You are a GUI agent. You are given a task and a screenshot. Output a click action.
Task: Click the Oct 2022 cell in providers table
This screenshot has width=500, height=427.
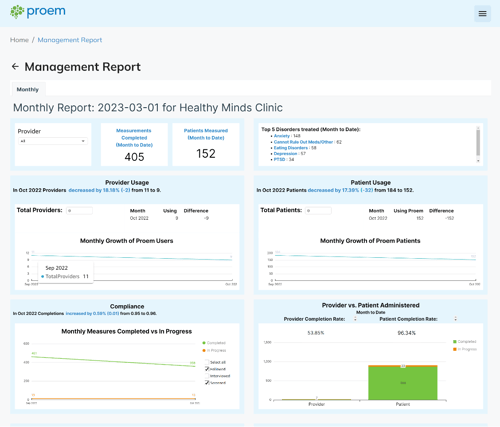139,218
